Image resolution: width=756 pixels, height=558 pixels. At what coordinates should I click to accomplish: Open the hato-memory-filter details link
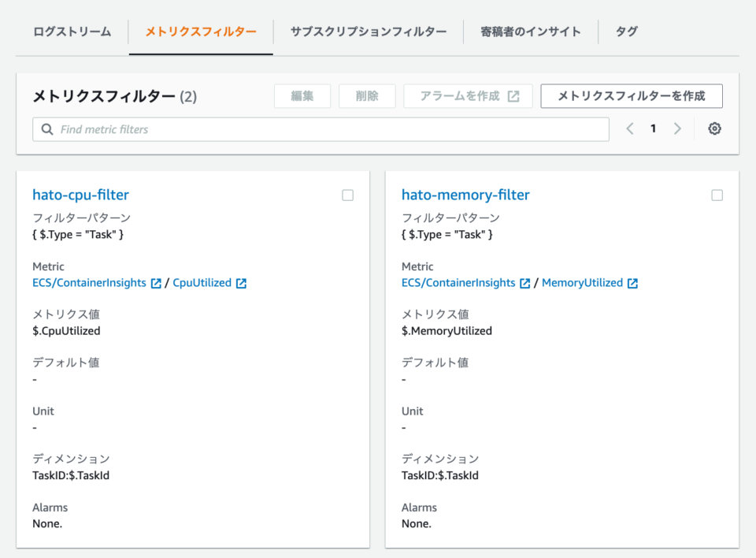tap(465, 195)
